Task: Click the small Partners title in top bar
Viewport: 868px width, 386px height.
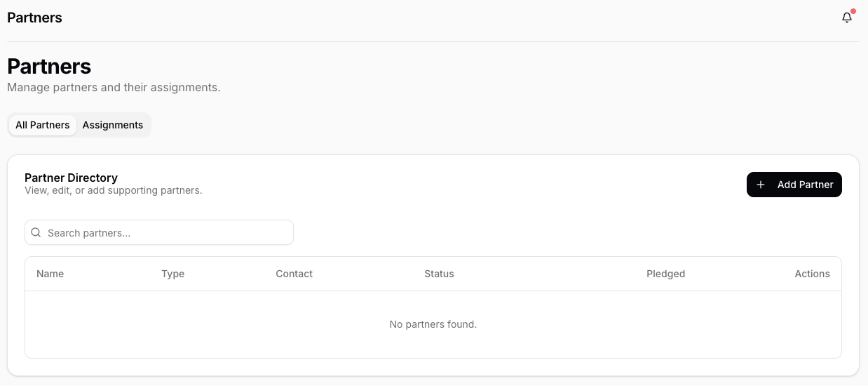Action: 34,18
